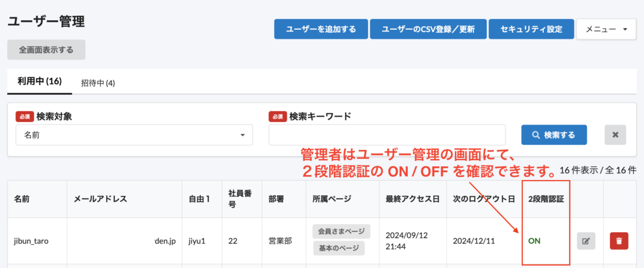The height and width of the screenshot is (268, 644).
Task: Open セキュリティ設定
Action: click(531, 29)
